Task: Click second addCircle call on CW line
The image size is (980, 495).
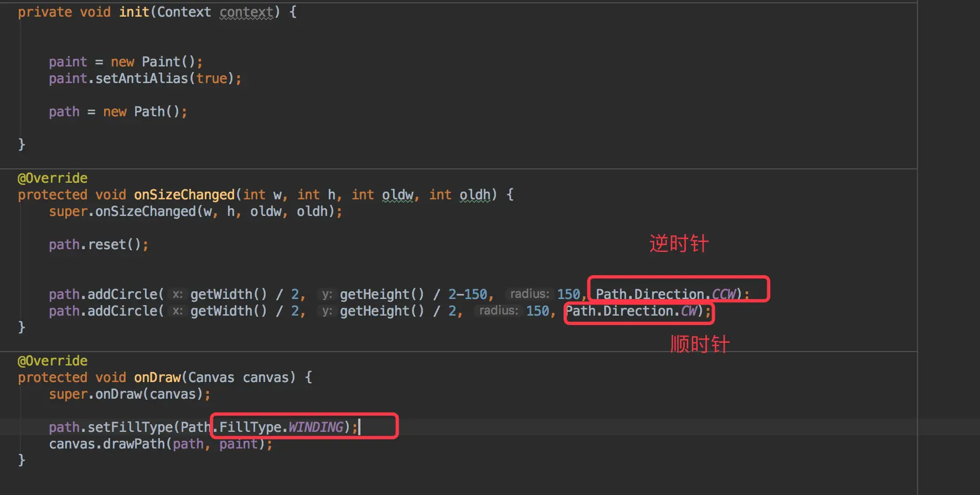Action: pyautogui.click(x=380, y=311)
